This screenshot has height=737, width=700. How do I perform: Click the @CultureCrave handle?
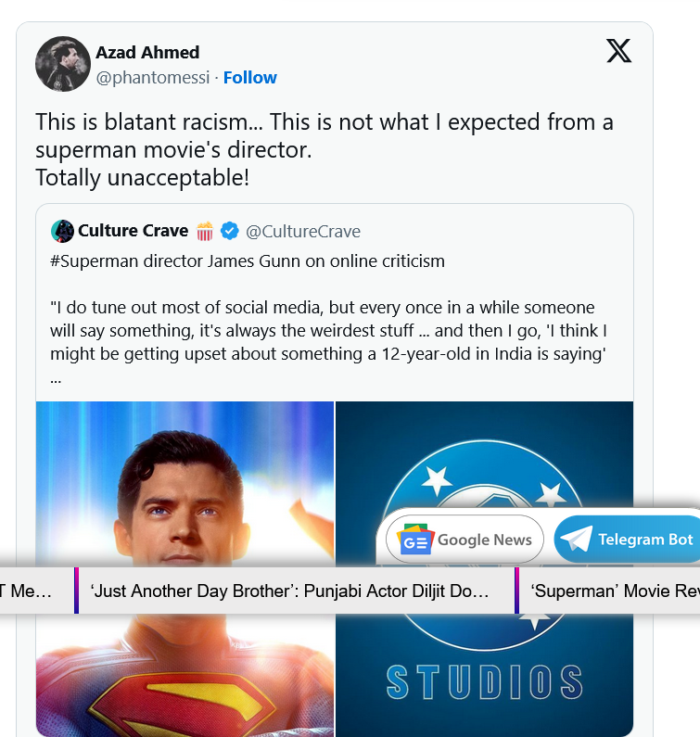click(x=303, y=231)
